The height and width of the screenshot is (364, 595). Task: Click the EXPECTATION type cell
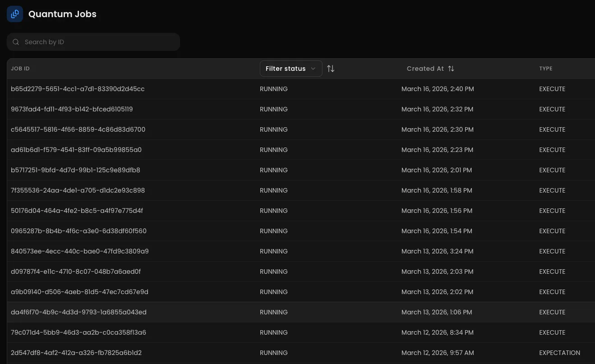pos(559,353)
